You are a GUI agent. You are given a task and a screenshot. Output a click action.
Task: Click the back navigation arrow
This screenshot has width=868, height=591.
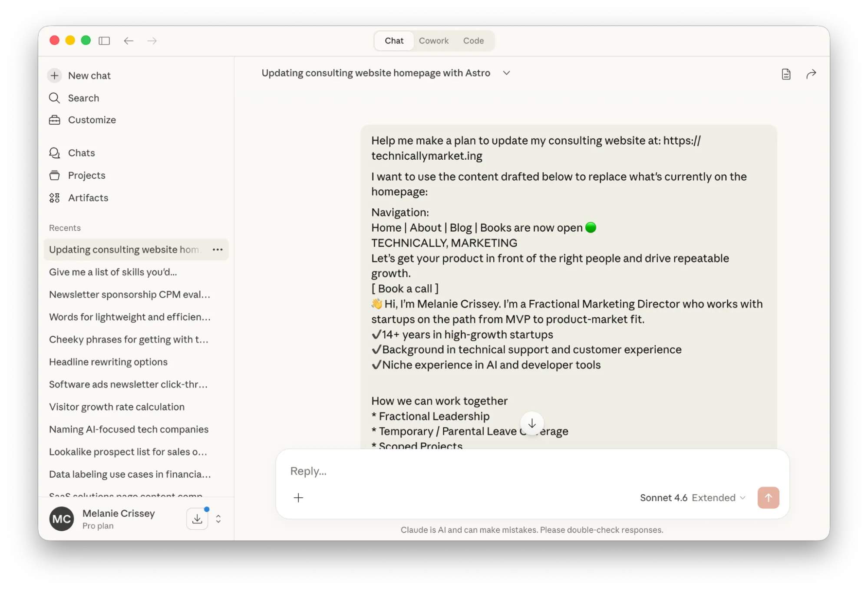tap(128, 41)
